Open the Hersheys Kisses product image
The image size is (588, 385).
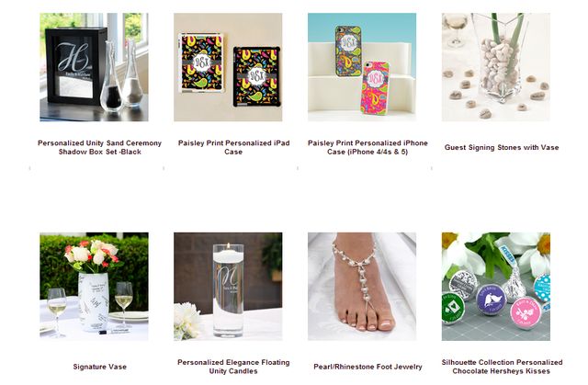coord(496,287)
